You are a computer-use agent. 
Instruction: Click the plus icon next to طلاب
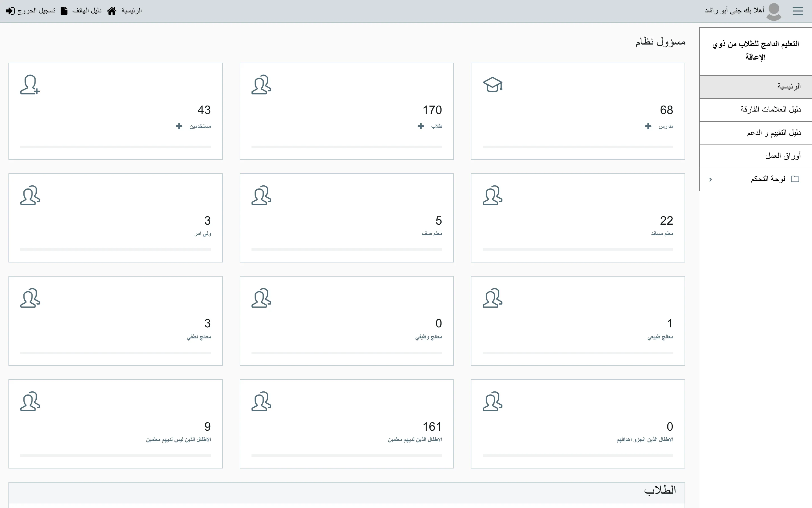pos(421,126)
